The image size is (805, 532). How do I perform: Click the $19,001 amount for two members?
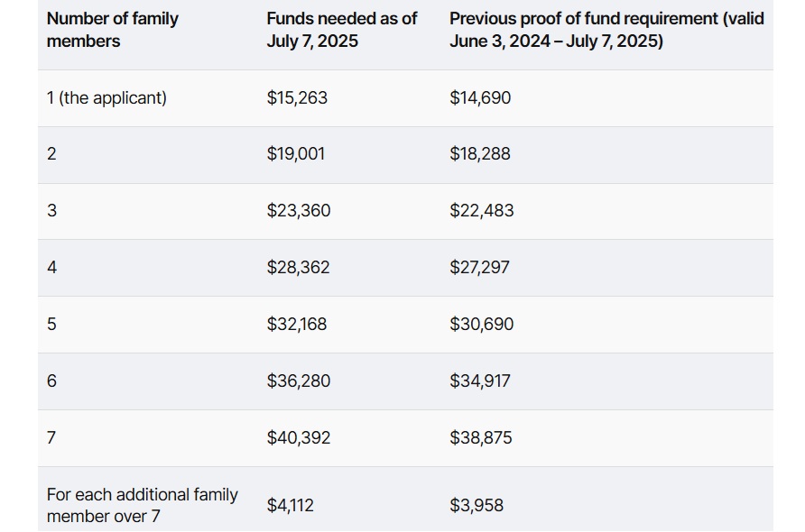pyautogui.click(x=296, y=154)
